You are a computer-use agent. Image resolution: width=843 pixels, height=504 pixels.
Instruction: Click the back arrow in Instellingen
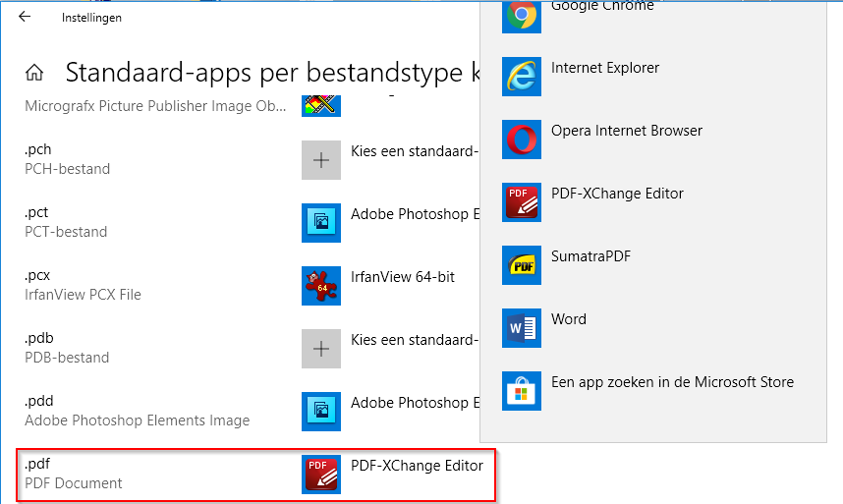25,17
